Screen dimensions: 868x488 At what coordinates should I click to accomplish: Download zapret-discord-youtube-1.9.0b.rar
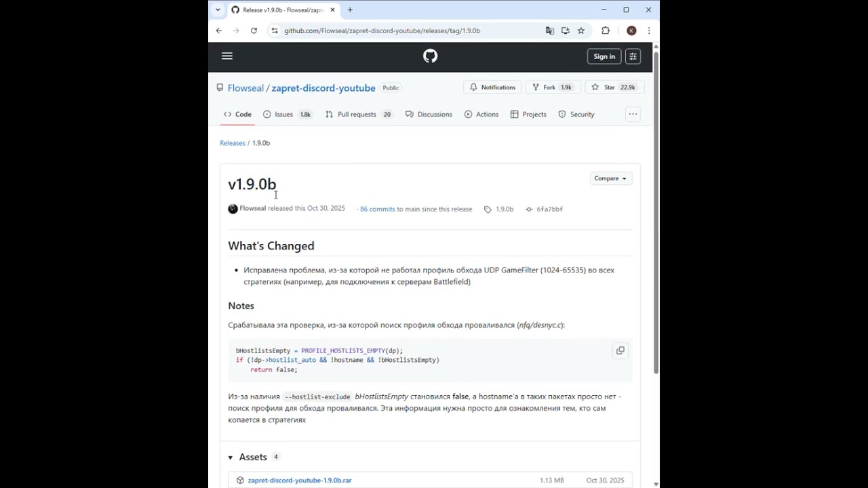(299, 480)
